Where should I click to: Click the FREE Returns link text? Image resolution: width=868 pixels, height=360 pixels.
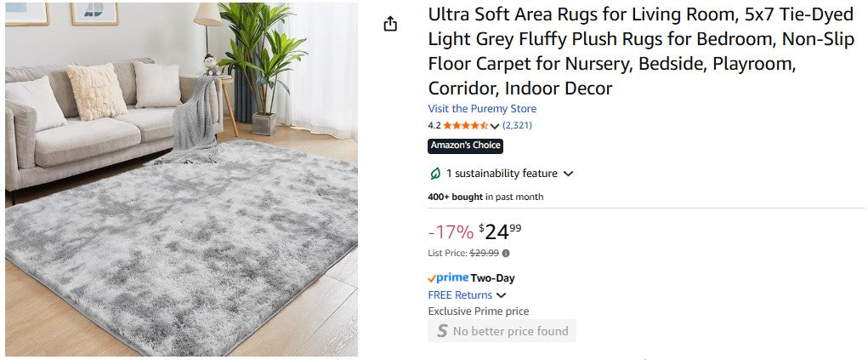(460, 295)
